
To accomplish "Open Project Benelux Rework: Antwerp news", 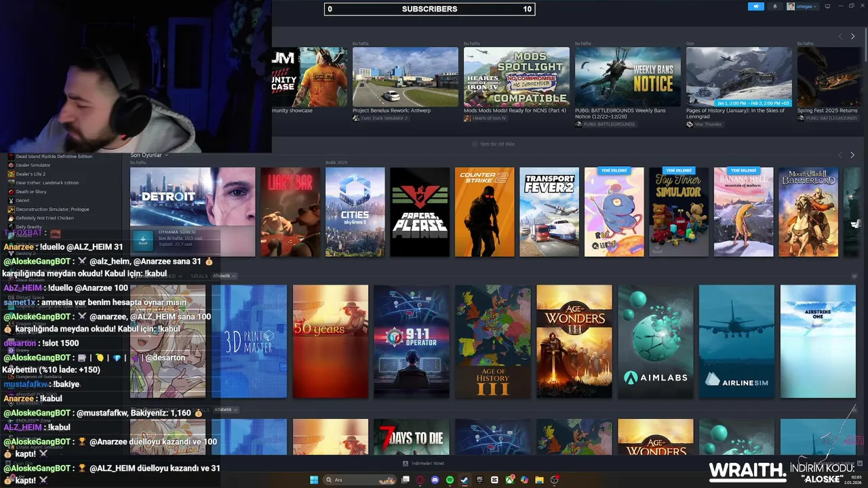I will [x=406, y=77].
